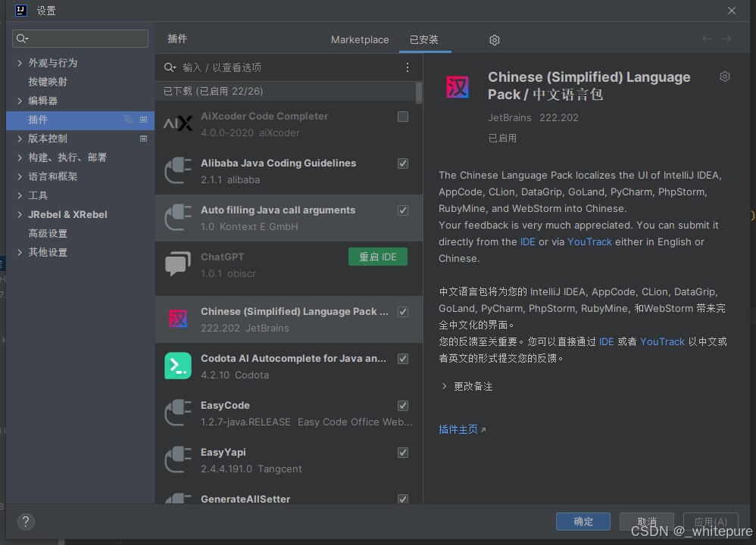Click the back navigation arrow

(706, 39)
